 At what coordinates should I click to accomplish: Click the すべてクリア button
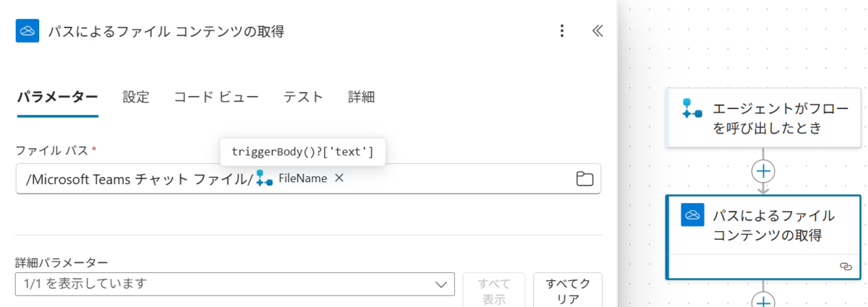[568, 290]
